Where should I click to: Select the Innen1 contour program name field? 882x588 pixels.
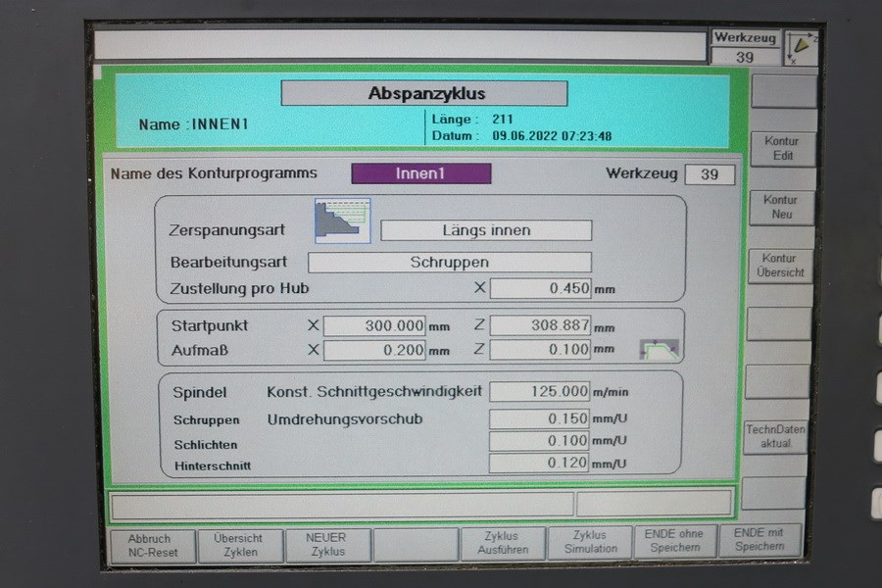click(420, 173)
